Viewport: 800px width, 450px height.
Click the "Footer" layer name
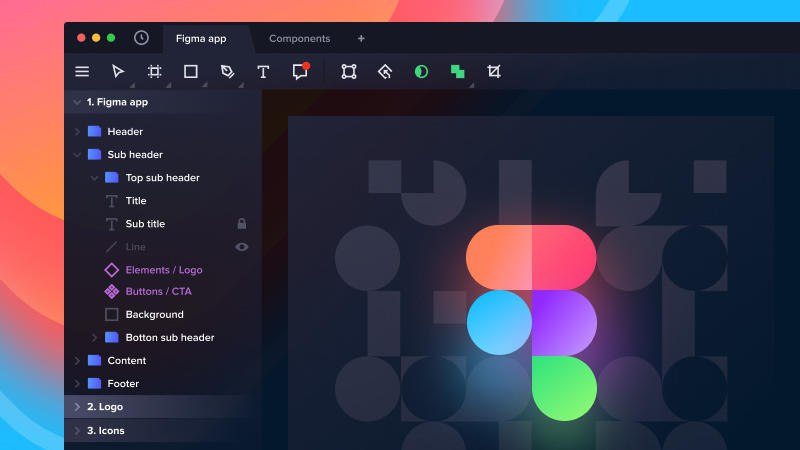tap(123, 384)
